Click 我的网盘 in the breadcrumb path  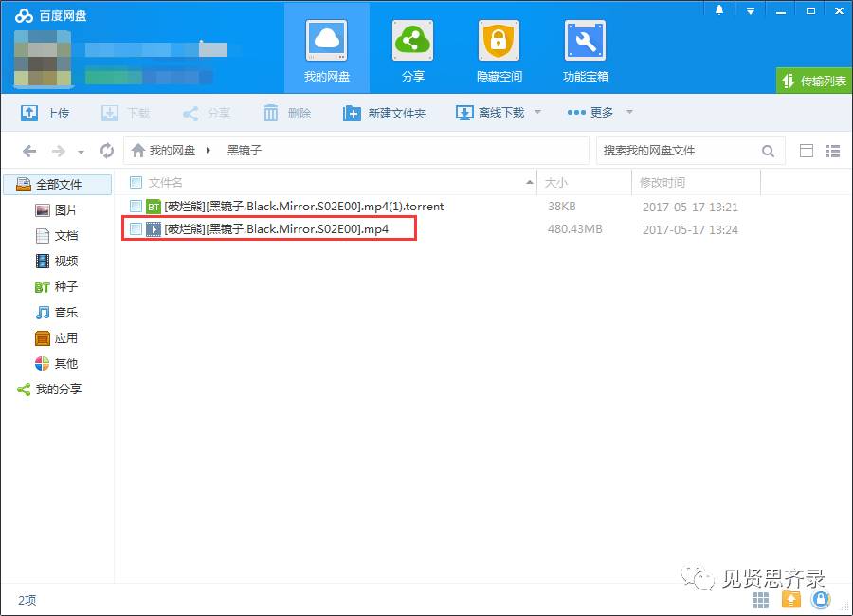[x=171, y=151]
